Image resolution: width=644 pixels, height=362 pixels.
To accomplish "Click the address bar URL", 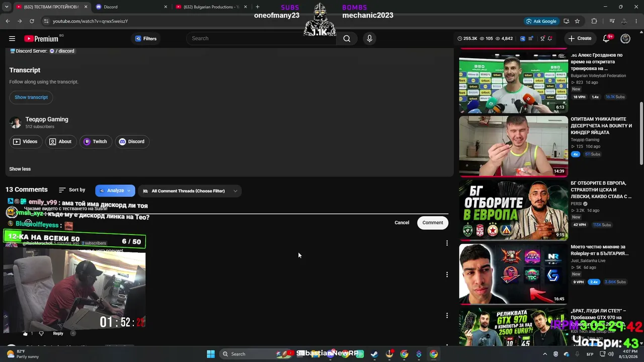I will click(x=91, y=21).
